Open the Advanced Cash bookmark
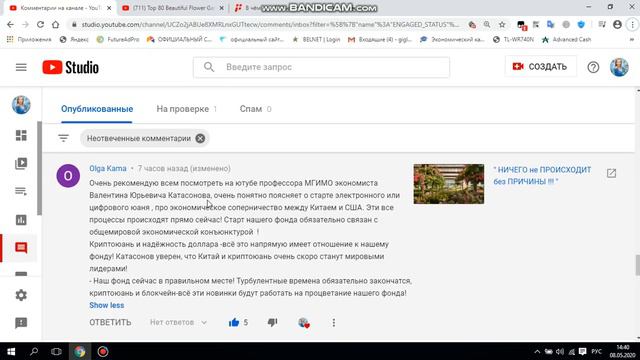This screenshot has height=360, width=640. pos(566,40)
